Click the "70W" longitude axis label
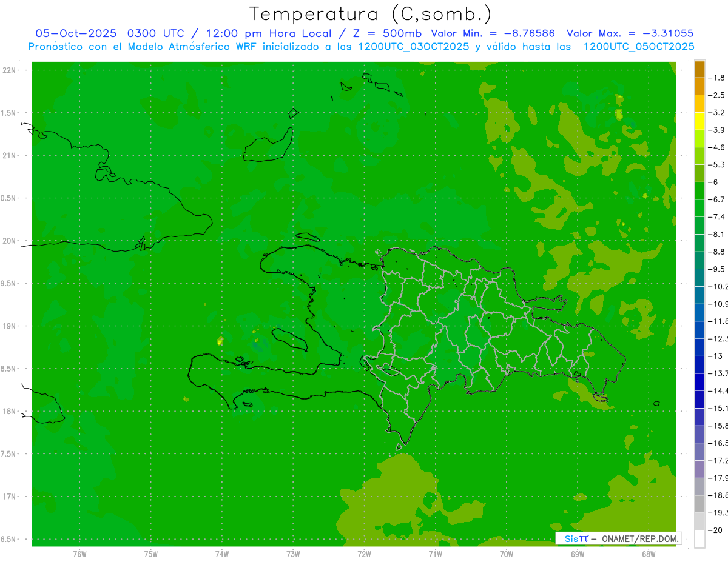The width and height of the screenshot is (728, 562). [x=506, y=554]
